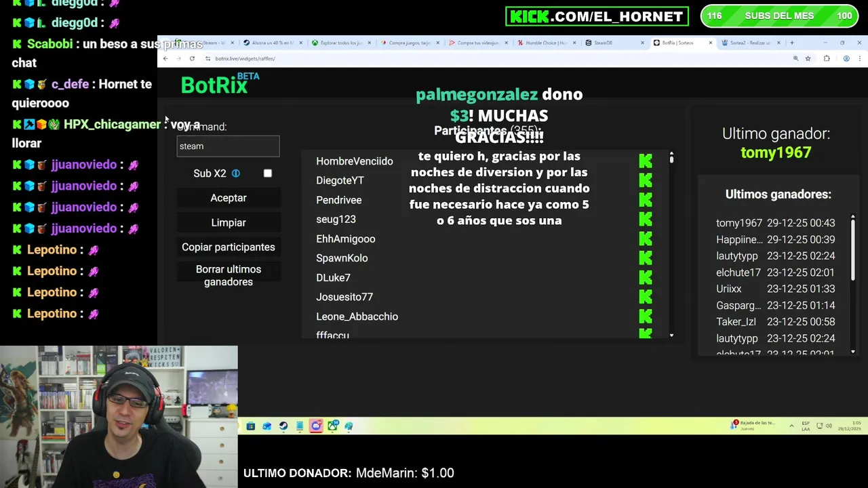Select participant seug123
Image resolution: width=868 pixels, height=488 pixels.
pyautogui.click(x=336, y=220)
